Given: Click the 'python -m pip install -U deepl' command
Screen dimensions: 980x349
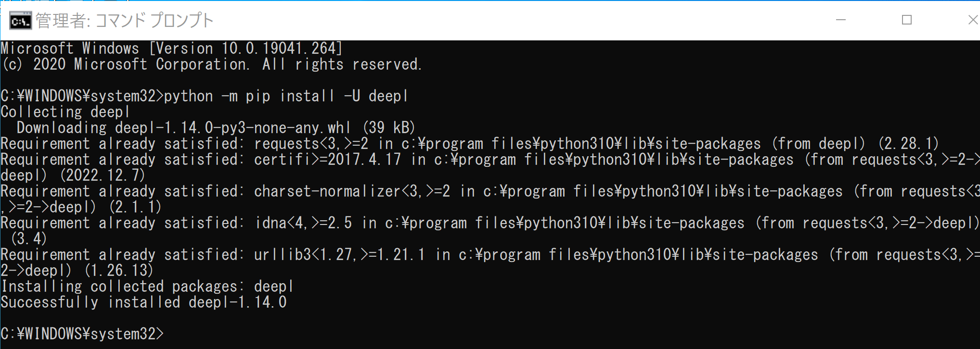Looking at the screenshot, I should coord(286,96).
